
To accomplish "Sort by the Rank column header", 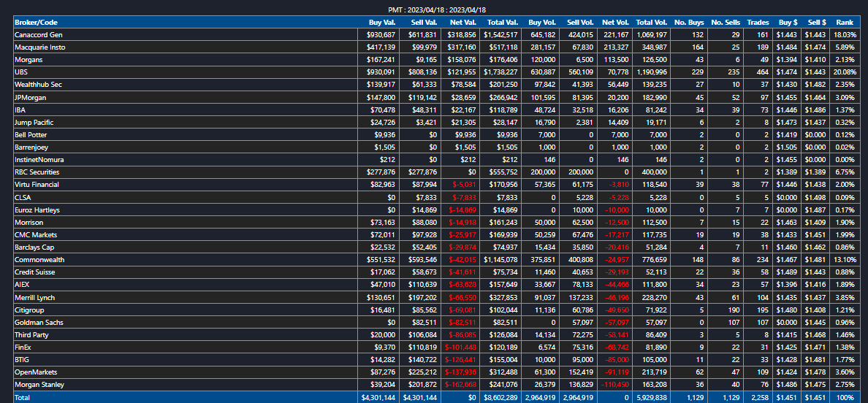I will coord(845,23).
